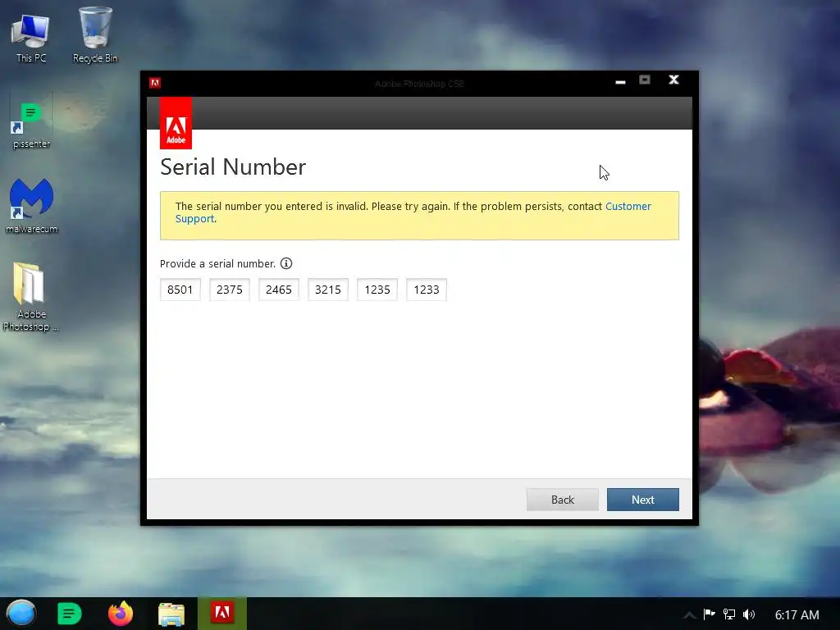Open the Recycle Bin desktop icon

(95, 35)
